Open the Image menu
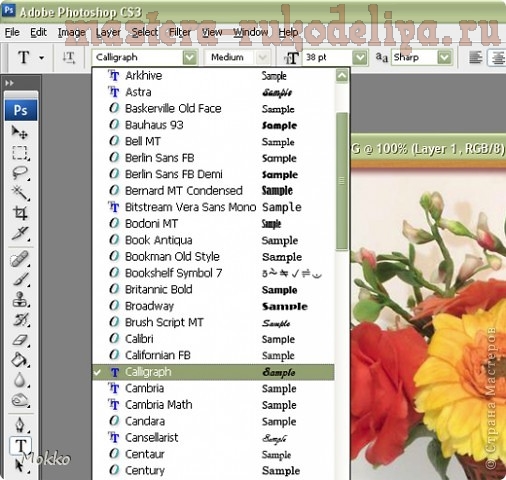Screen dimensions: 506x480 pos(71,32)
